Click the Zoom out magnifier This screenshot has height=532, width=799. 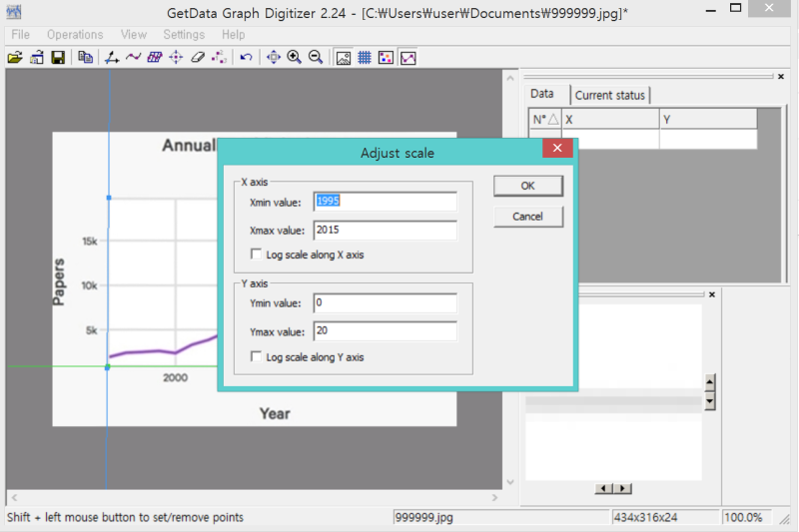(316, 58)
